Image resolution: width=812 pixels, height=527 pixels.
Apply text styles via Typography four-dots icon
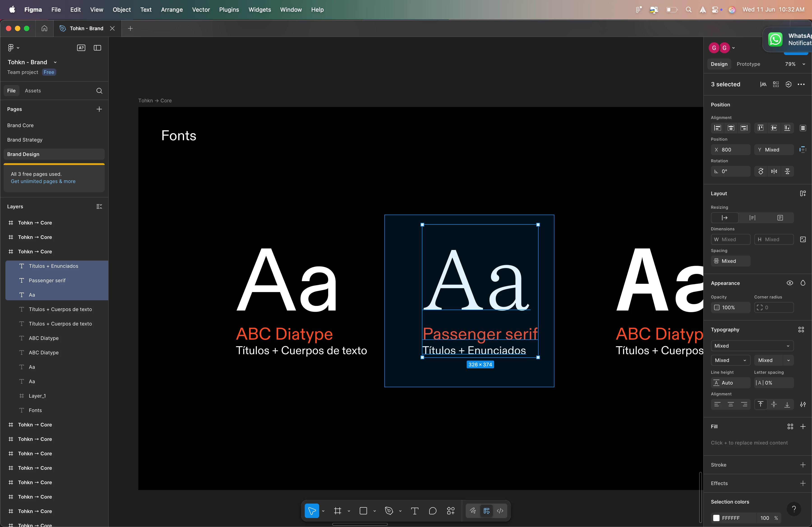801,330
